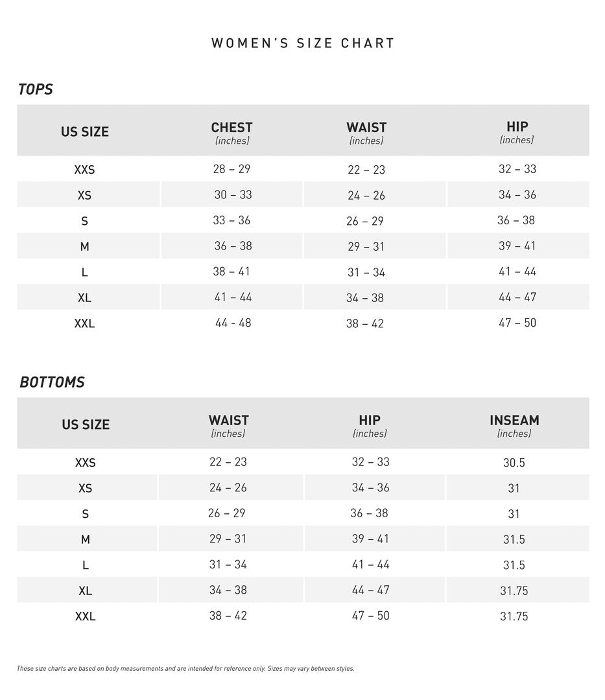Select the XL row label in Bottoms
The image size is (605, 700).
pos(85,590)
